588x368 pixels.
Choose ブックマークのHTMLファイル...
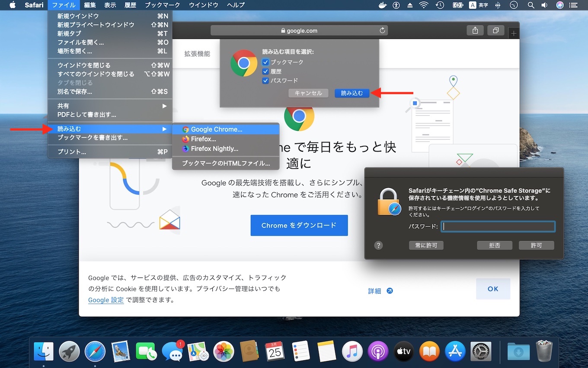pyautogui.click(x=226, y=164)
